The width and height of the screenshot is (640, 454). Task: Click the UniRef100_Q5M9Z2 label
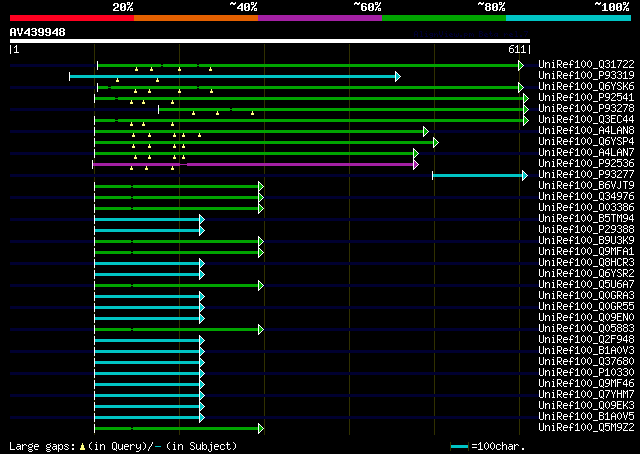[x=586, y=427]
